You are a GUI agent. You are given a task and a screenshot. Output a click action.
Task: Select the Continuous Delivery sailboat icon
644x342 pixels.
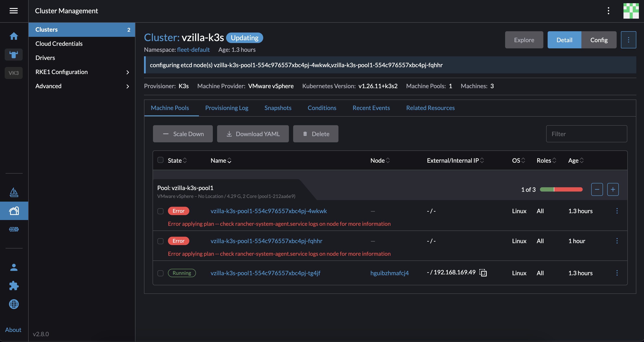[x=14, y=192]
